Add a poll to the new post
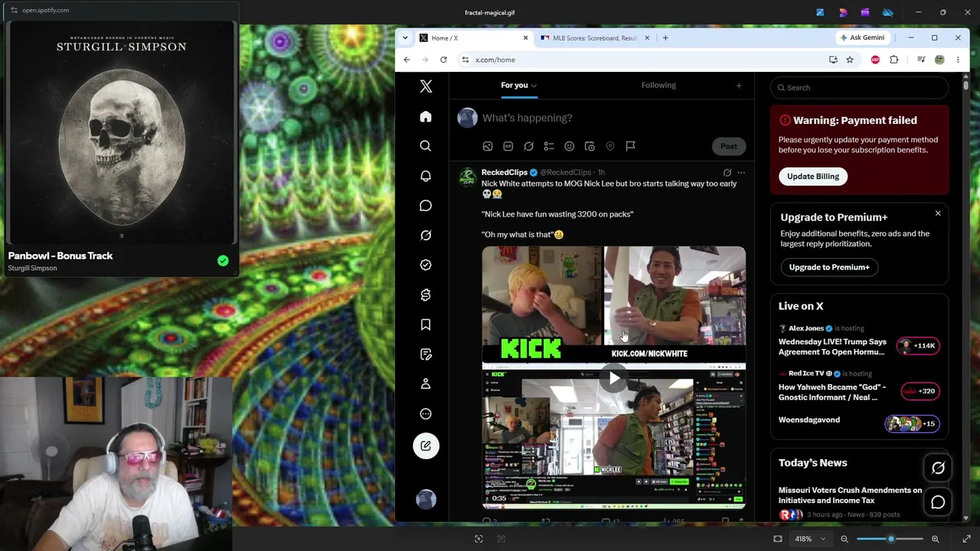Screen dimensions: 980x551 [x=549, y=146]
